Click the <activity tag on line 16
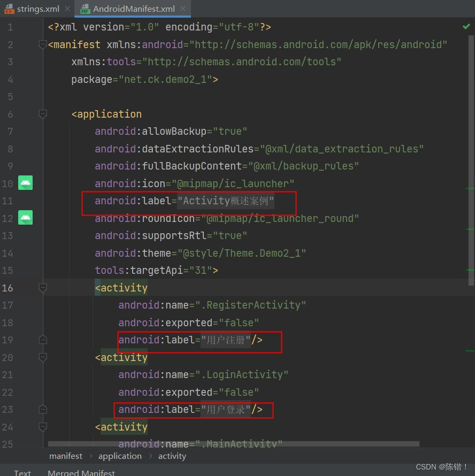Image resolution: width=475 pixels, height=476 pixels. point(121,288)
